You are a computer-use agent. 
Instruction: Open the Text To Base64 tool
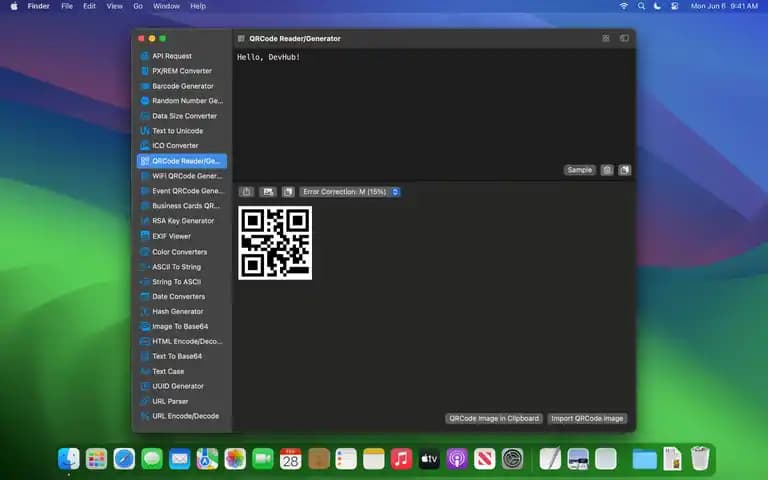tap(182, 356)
